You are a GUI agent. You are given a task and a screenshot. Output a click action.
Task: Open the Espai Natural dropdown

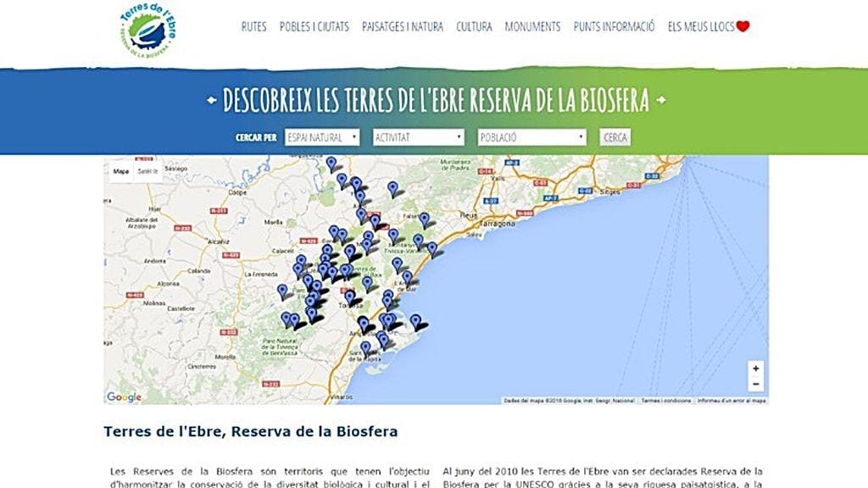(x=322, y=137)
